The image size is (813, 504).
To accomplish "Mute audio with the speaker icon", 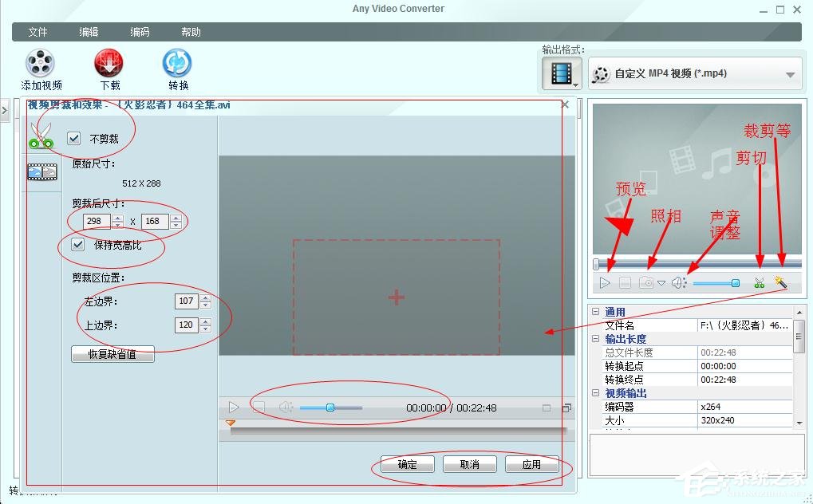I will pos(678,282).
